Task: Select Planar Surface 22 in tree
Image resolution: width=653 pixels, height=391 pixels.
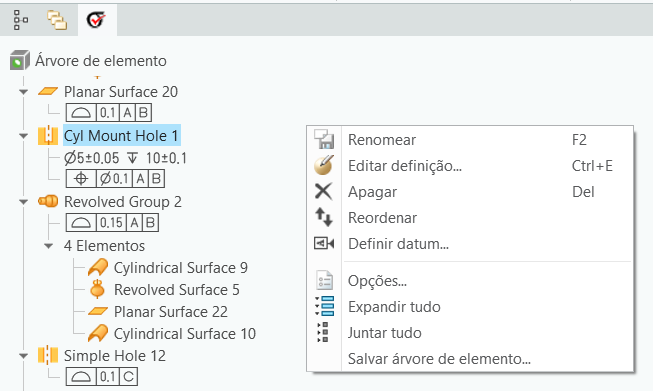Action: click(171, 312)
